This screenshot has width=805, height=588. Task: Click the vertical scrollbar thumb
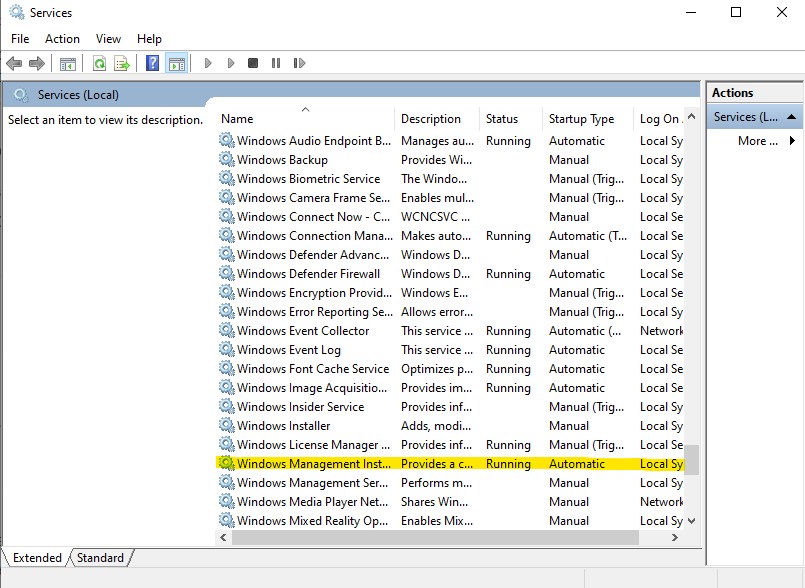click(692, 460)
